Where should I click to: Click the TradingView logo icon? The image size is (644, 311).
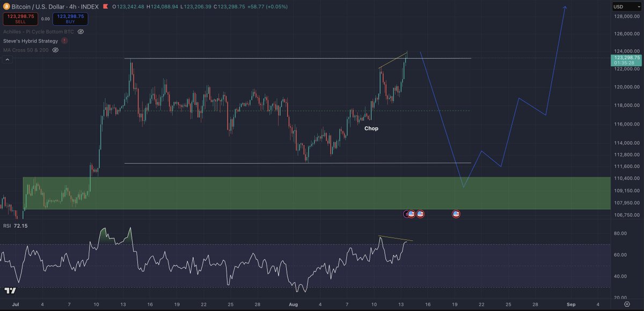click(10, 291)
